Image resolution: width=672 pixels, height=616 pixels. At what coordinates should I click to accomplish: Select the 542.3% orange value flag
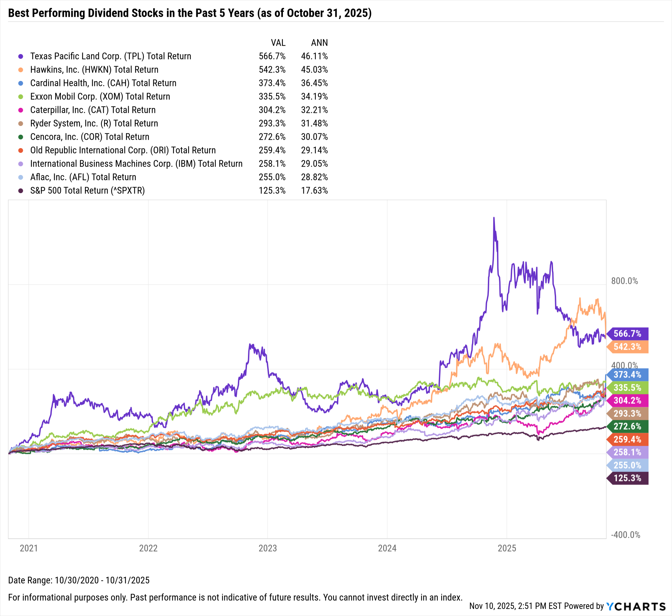(627, 347)
